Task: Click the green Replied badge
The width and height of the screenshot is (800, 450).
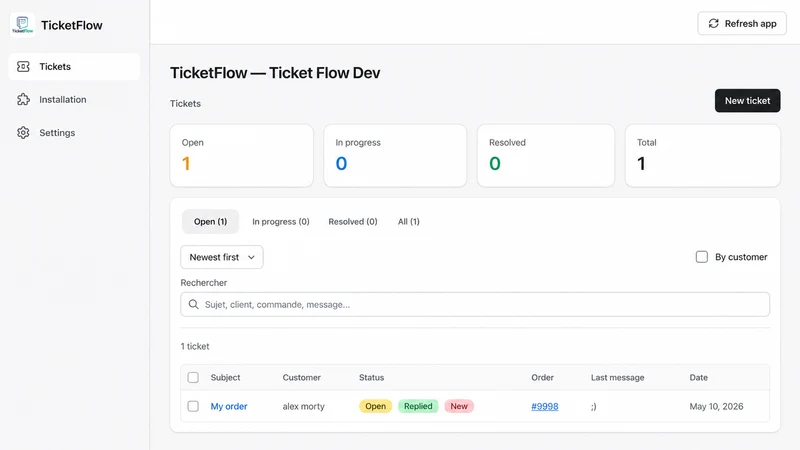Action: coord(418,406)
